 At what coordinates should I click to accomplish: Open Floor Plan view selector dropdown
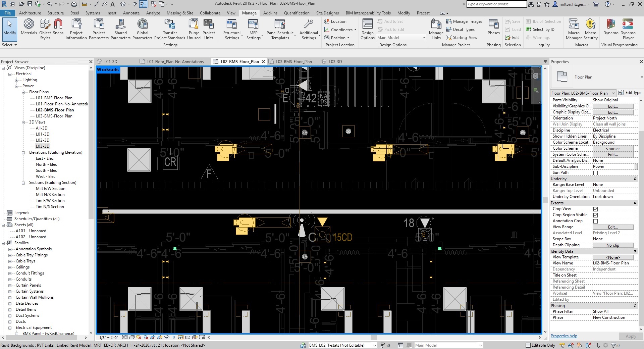coord(583,93)
